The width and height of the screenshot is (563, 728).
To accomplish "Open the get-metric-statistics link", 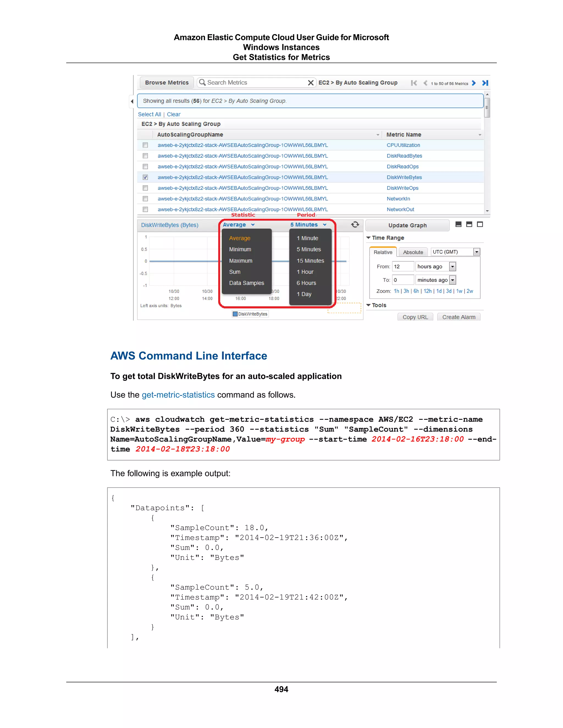I will pos(178,395).
